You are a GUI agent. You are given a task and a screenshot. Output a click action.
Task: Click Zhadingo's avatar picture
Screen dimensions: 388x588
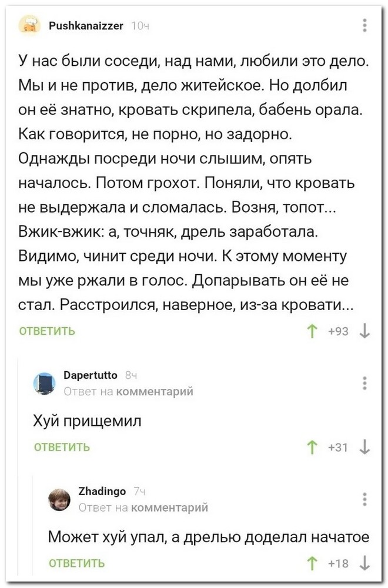[59, 499]
